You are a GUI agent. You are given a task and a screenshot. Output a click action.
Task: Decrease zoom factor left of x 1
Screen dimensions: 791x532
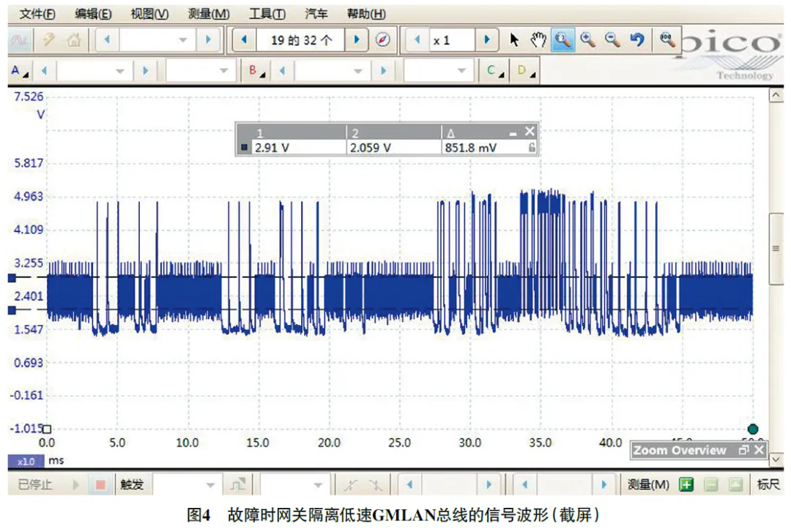coord(417,40)
